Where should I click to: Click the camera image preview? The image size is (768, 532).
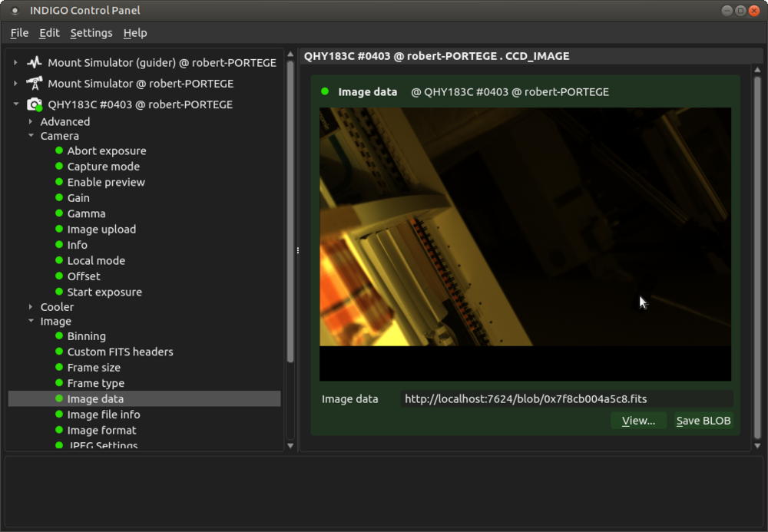coord(525,243)
